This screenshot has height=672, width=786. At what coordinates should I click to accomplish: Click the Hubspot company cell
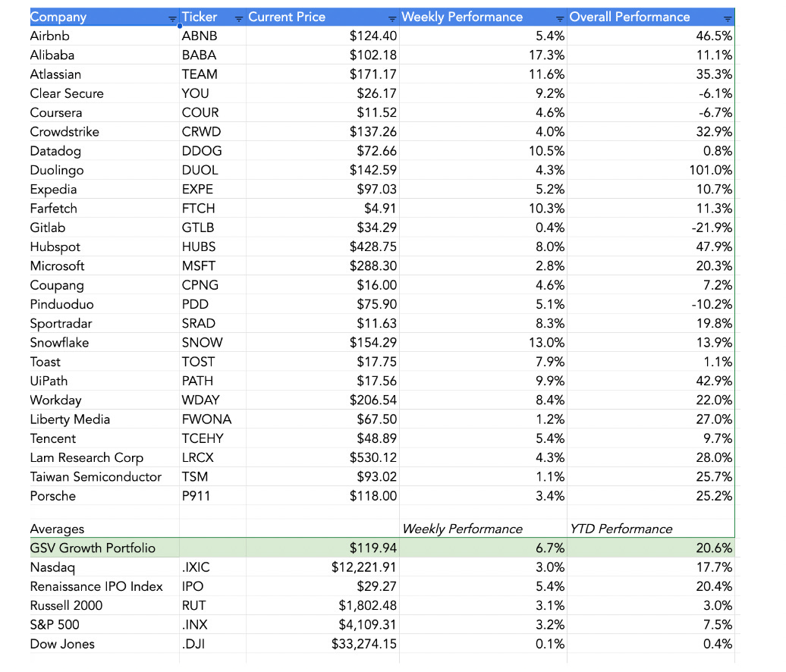click(x=104, y=247)
